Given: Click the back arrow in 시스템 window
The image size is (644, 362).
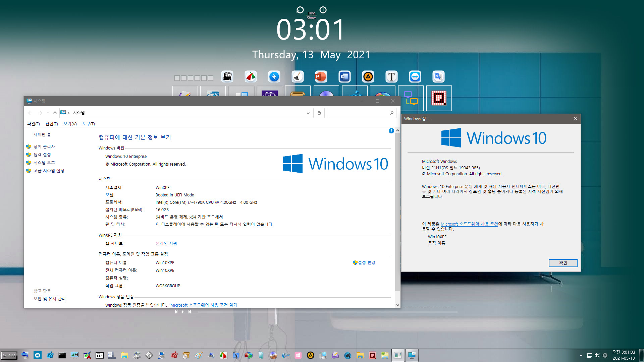Looking at the screenshot, I should (30, 113).
